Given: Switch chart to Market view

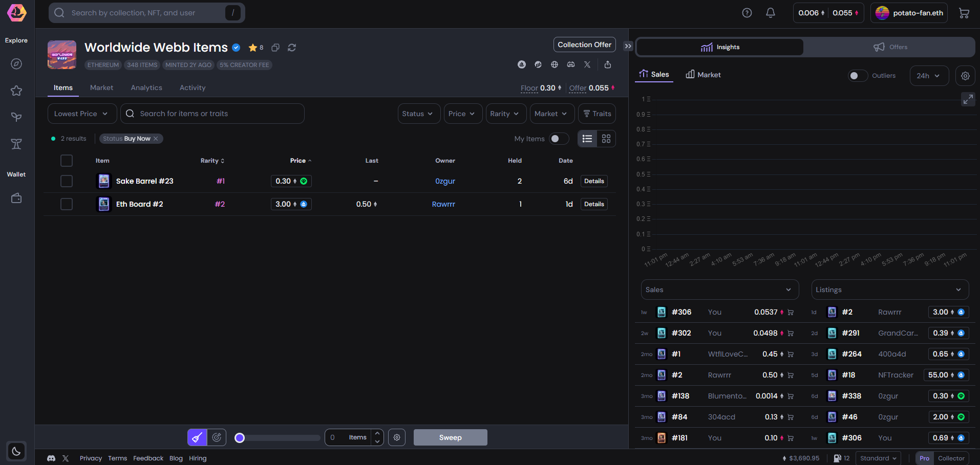Looking at the screenshot, I should [x=703, y=75].
